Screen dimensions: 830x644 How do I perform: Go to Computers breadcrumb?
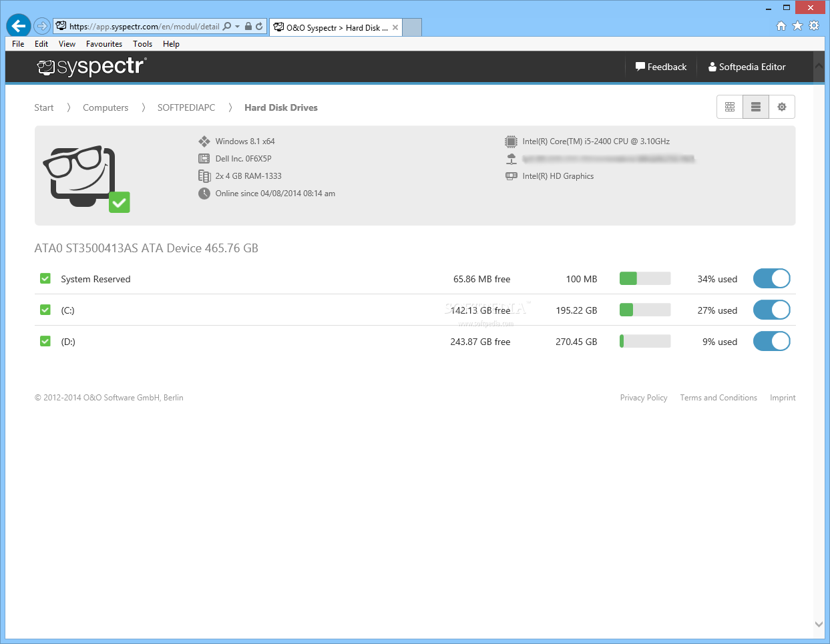click(x=106, y=107)
